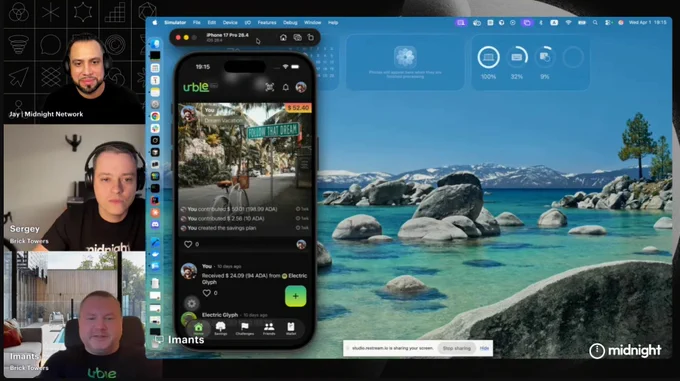Like the Received $ 24.09 post
The width and height of the screenshot is (680, 381).
click(x=206, y=293)
